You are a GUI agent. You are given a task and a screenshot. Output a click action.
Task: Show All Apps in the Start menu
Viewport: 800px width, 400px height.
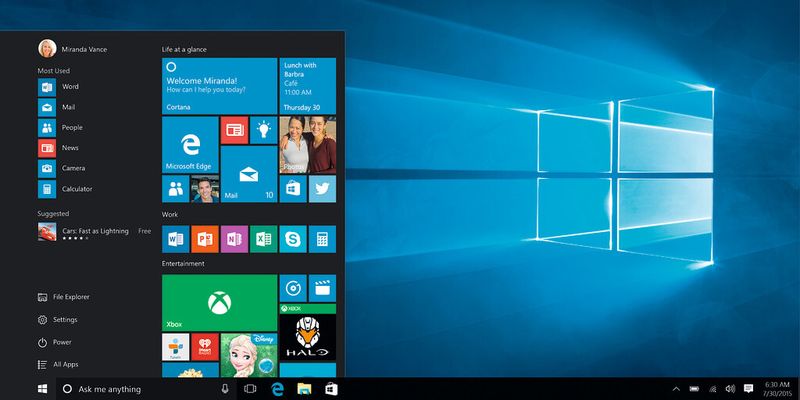(58, 365)
